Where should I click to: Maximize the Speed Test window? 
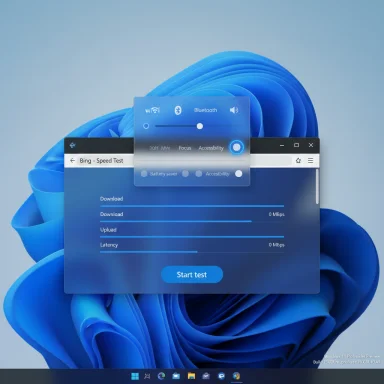(296, 145)
